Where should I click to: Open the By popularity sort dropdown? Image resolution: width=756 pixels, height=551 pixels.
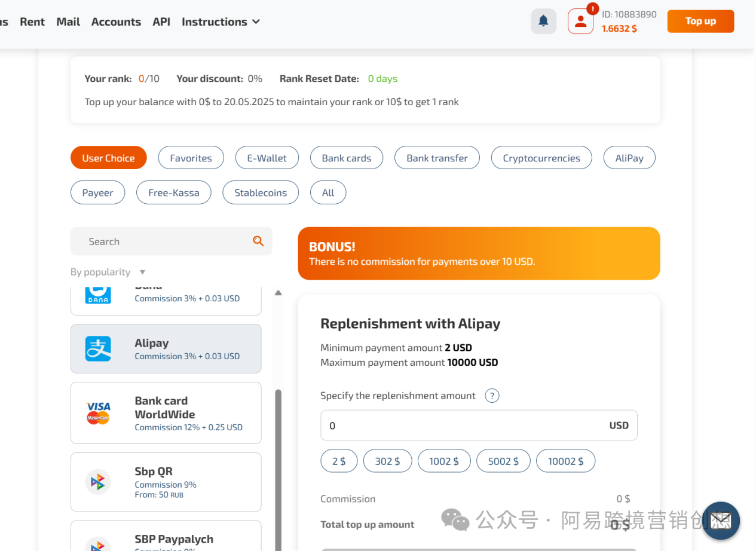click(108, 272)
